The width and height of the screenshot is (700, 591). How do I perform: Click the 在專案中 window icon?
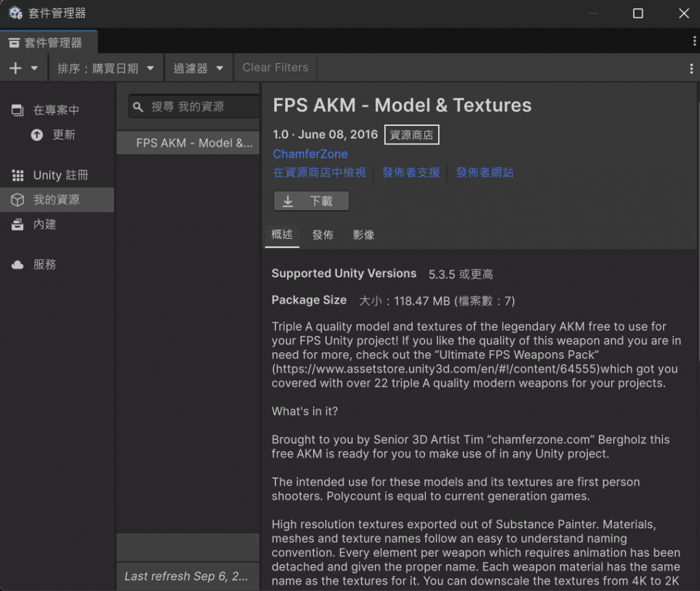pos(17,110)
